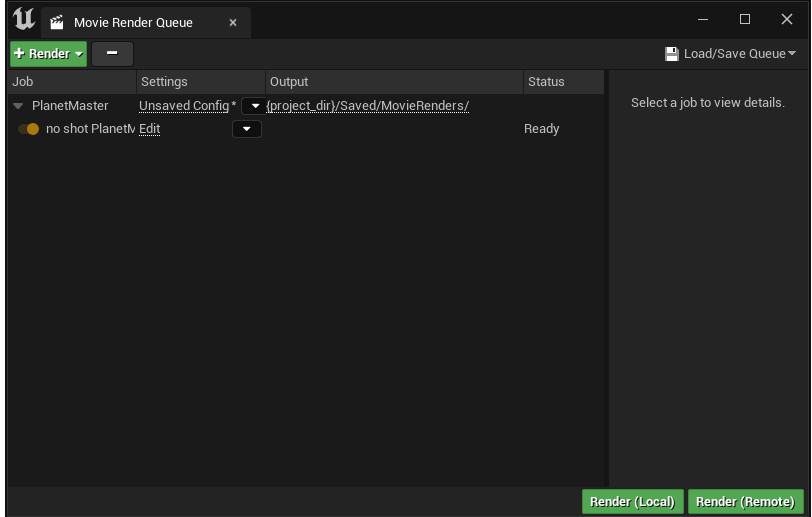
Task: Minimize the Movie Render Queue window
Action: [x=703, y=19]
